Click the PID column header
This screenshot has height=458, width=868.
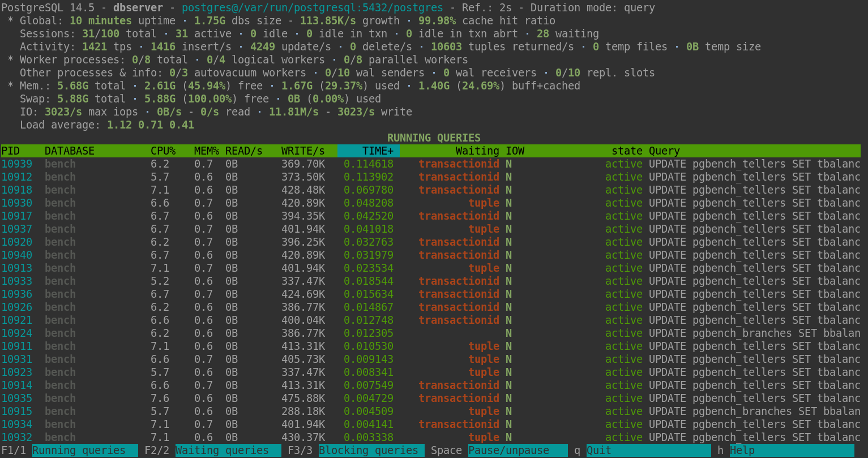click(x=10, y=151)
